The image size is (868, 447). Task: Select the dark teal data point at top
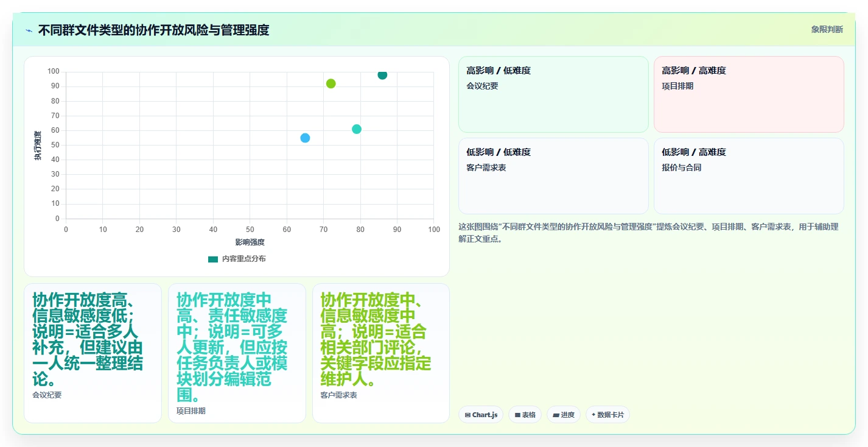(x=382, y=75)
